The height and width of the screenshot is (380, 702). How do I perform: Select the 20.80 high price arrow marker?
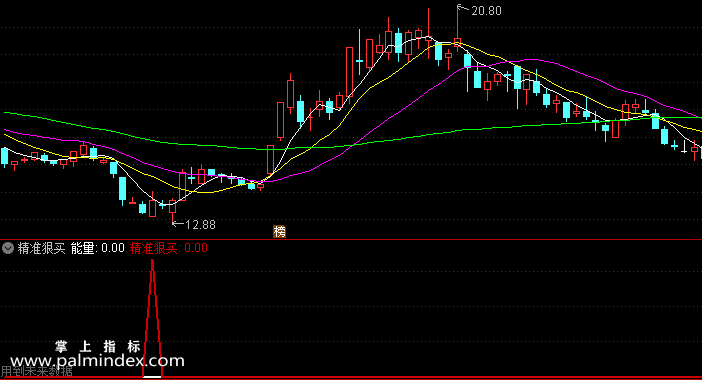click(479, 10)
